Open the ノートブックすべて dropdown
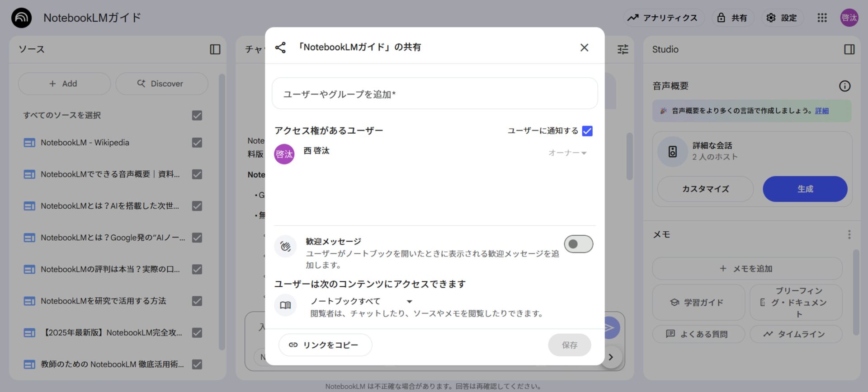868x392 pixels. click(362, 301)
